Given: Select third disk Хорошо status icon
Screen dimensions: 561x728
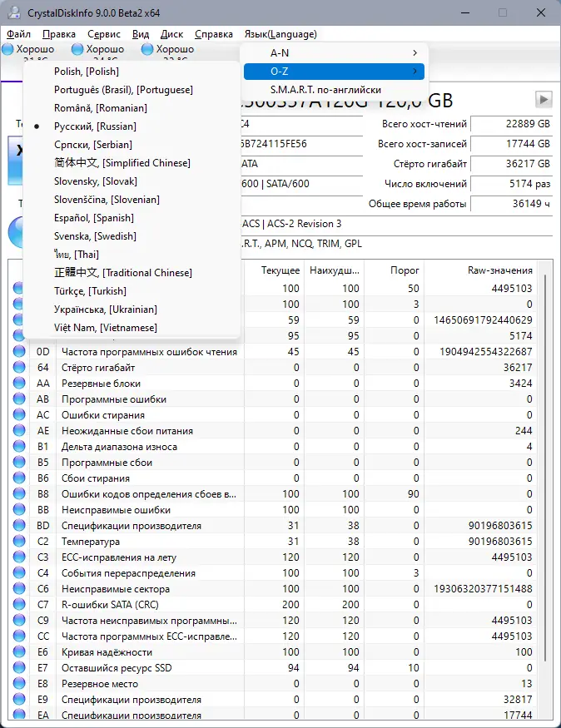Looking at the screenshot, I should click(x=147, y=49).
